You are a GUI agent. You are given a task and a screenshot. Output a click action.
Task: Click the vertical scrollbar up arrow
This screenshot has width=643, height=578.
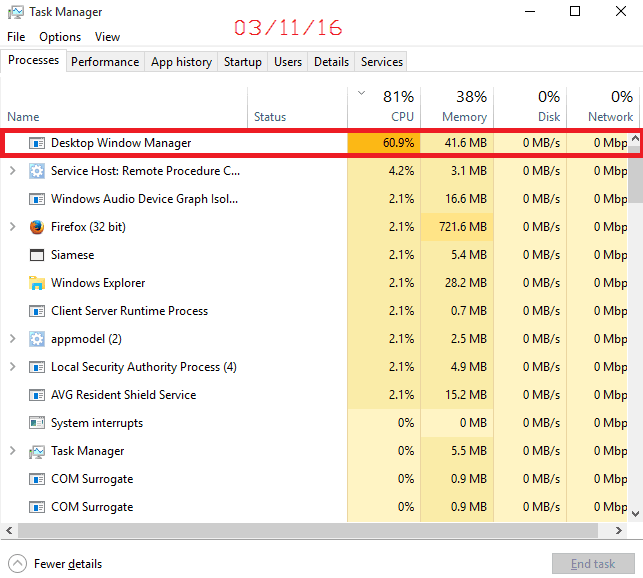click(635, 139)
